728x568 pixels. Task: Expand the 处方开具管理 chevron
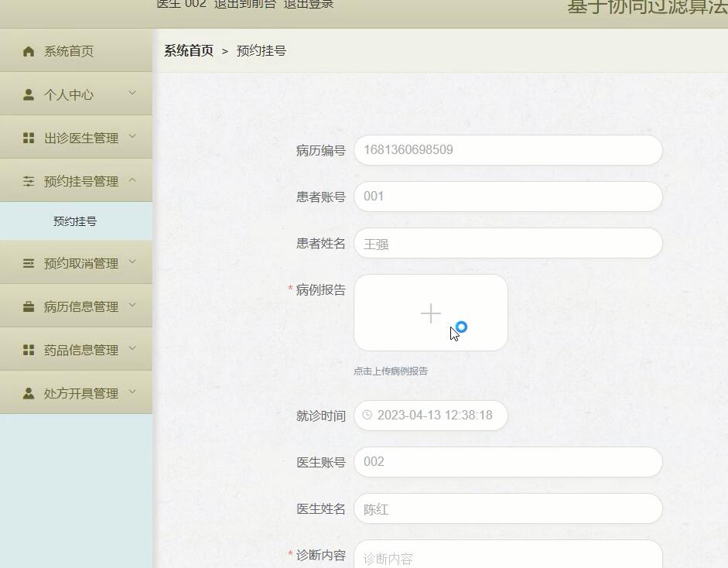click(132, 392)
